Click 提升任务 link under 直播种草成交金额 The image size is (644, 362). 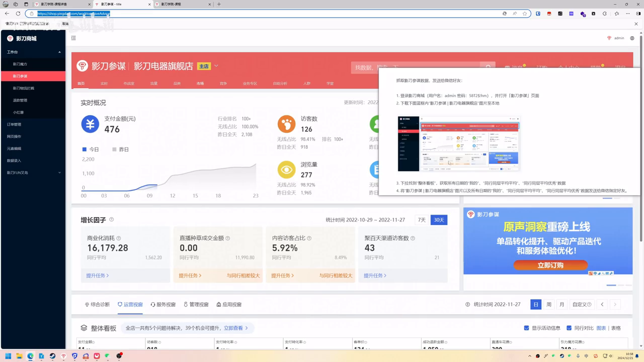pyautogui.click(x=190, y=276)
